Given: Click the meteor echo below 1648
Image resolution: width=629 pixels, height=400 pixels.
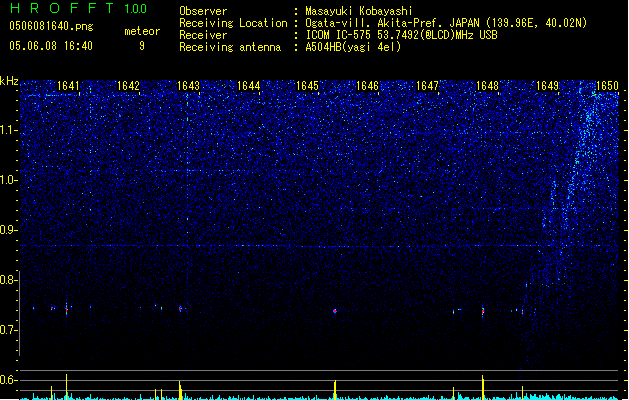Looking at the screenshot, I should tap(483, 311).
